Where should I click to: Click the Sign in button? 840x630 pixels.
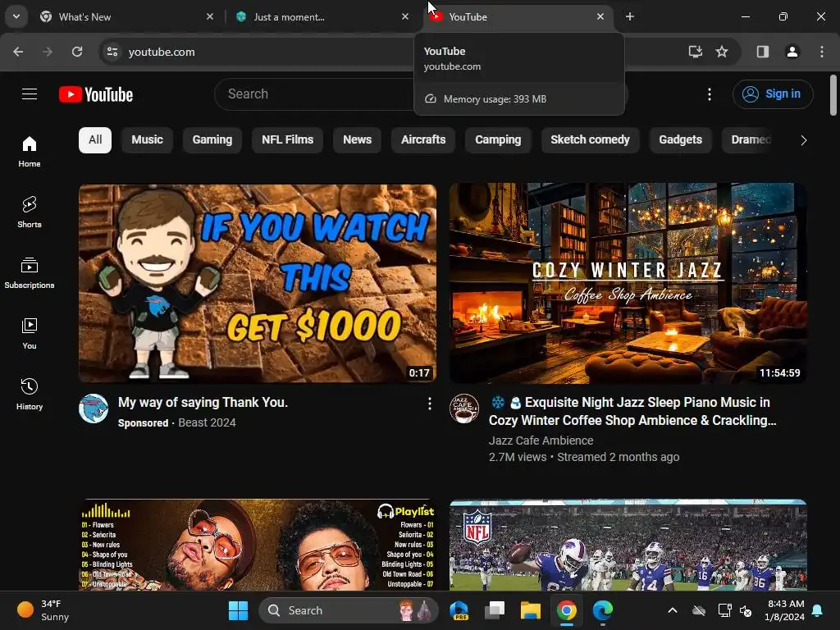point(773,94)
